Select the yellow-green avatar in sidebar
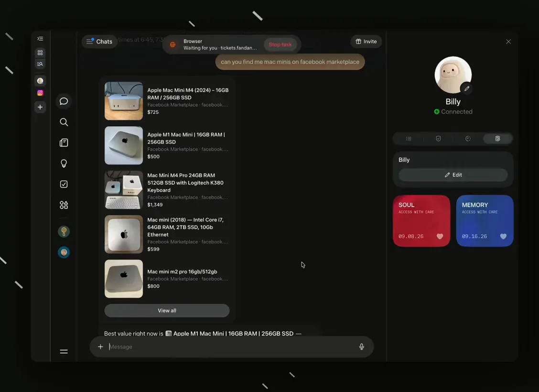This screenshot has height=392, width=539. tap(64, 232)
